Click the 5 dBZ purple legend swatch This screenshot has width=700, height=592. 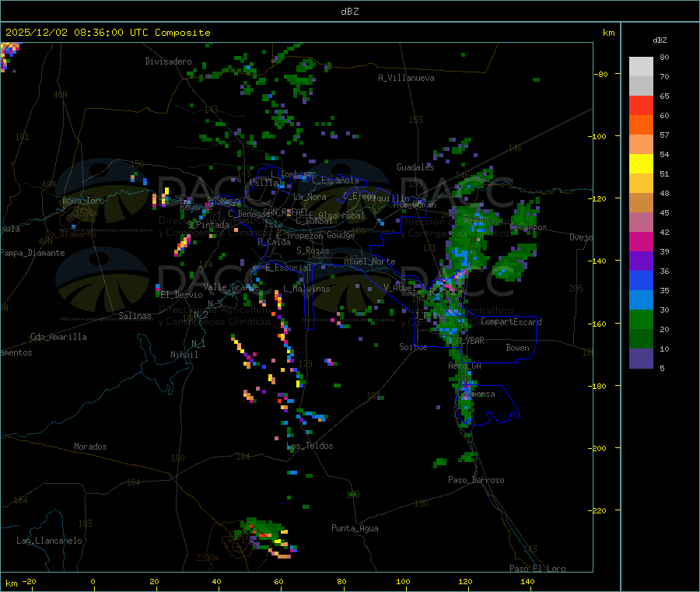(641, 359)
